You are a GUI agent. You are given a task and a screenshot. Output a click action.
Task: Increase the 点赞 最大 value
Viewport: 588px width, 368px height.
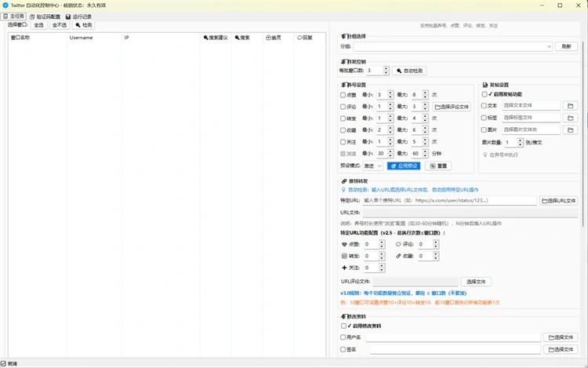(425, 93)
